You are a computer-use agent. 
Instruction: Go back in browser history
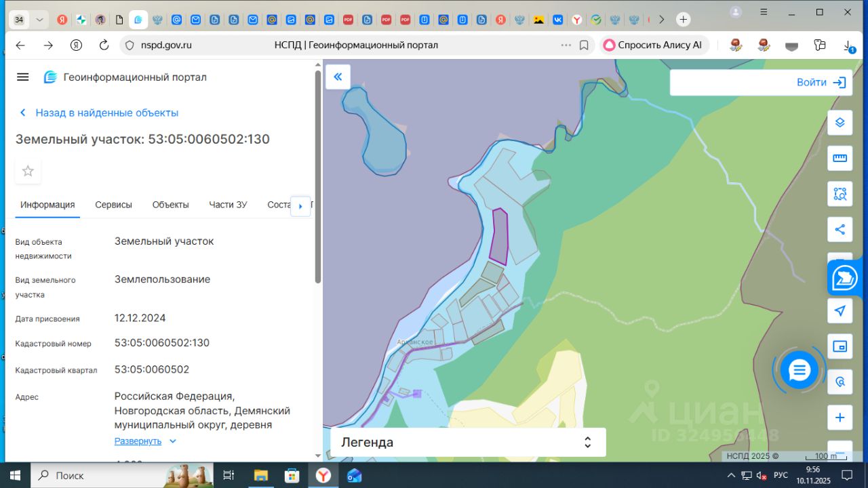point(20,45)
